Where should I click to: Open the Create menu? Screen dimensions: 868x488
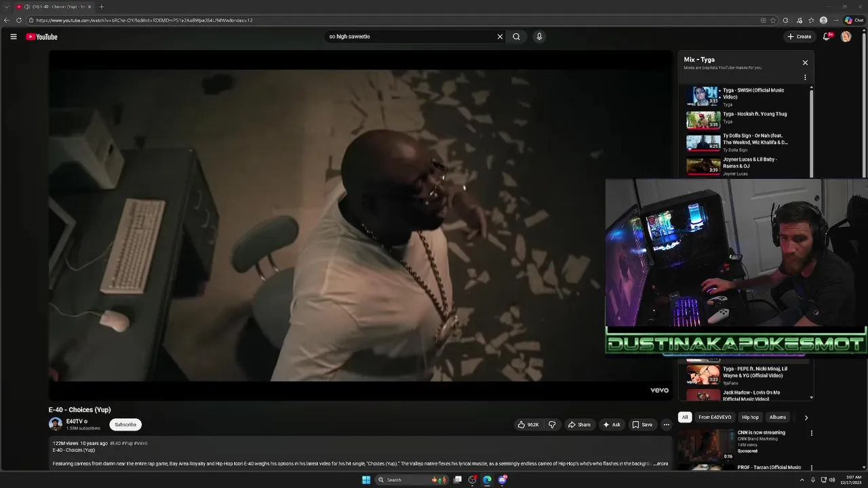800,37
